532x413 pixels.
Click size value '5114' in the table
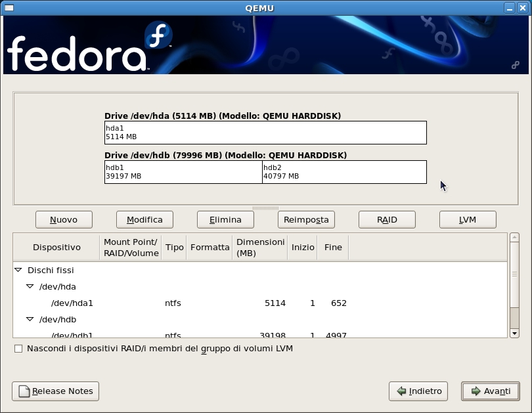[275, 303]
